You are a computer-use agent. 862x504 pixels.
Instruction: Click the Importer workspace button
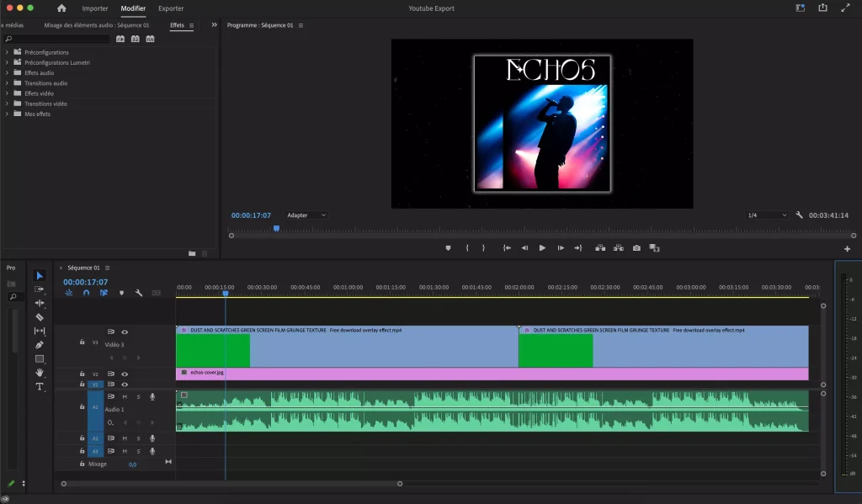95,8
